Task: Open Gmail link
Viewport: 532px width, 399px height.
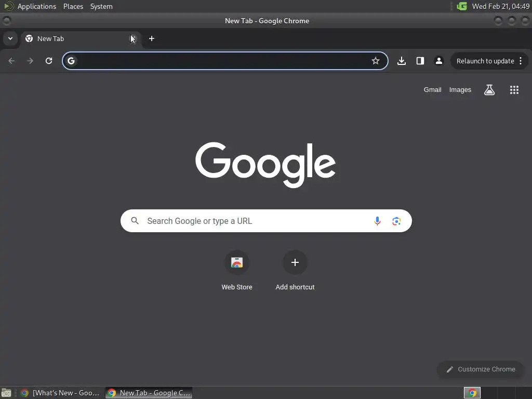Action: point(432,89)
